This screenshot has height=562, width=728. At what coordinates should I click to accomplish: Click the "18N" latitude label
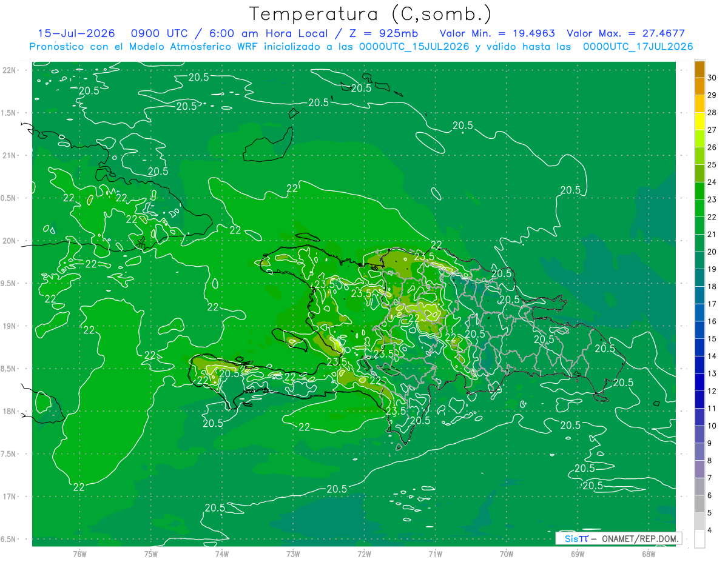point(10,411)
